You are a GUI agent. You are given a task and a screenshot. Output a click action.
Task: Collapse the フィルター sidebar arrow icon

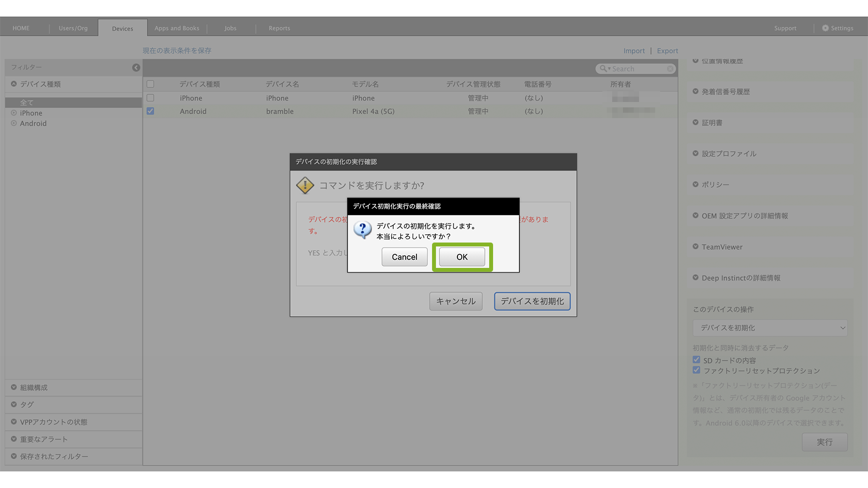pos(136,68)
